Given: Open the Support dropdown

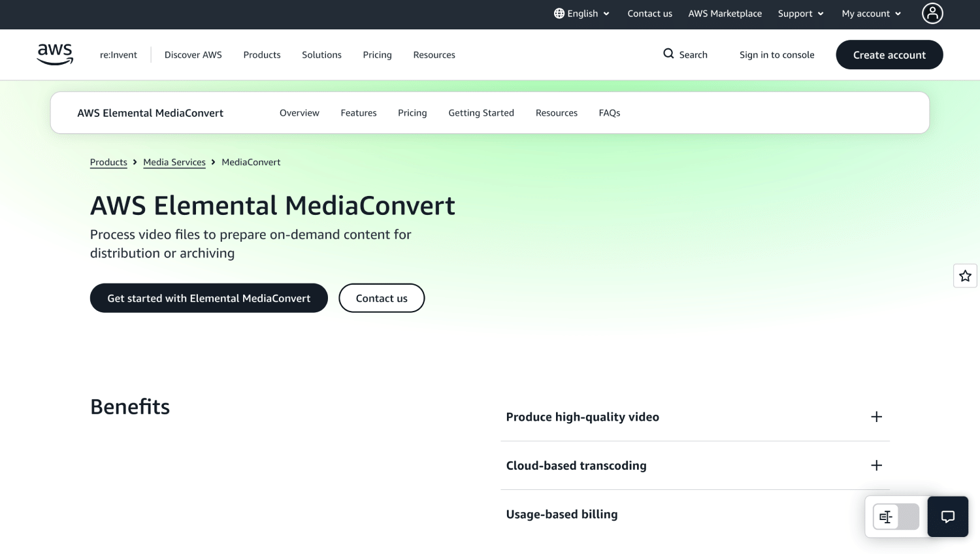Looking at the screenshot, I should tap(800, 13).
